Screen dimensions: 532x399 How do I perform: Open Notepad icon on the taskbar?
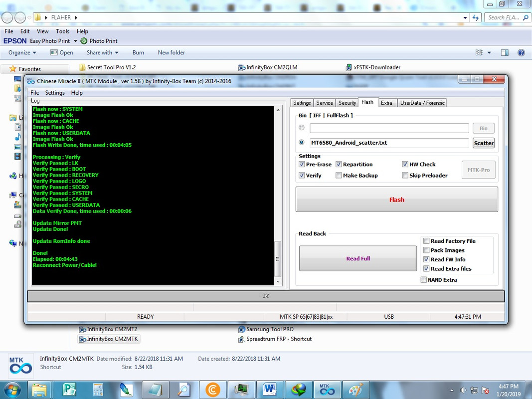[155, 390]
